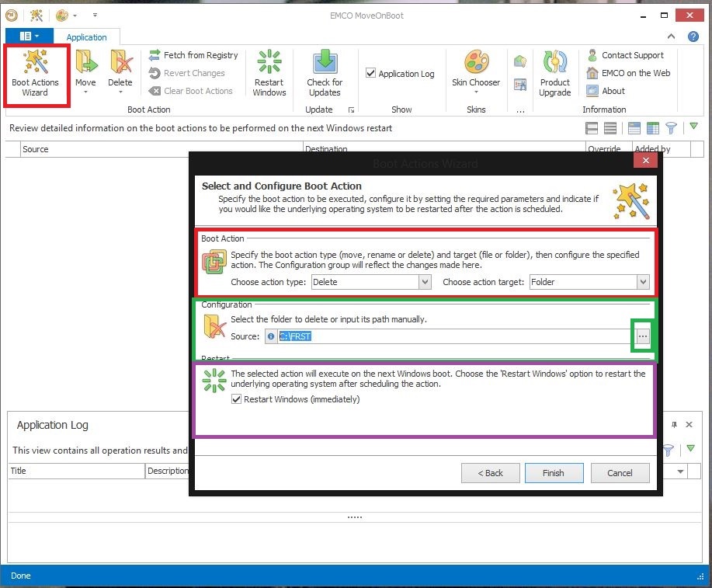Click the lower skin icon left of Product Upgrade
This screenshot has height=588, width=712.
point(520,85)
